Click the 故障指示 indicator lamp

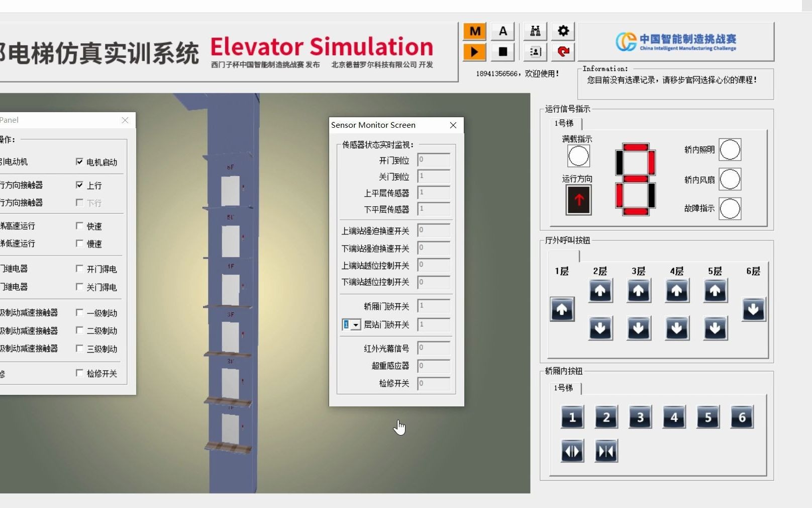[730, 208]
